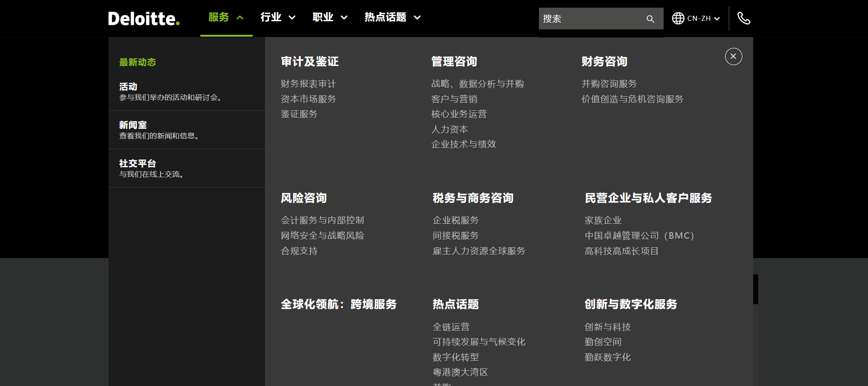Viewport: 868px width, 386px height.
Task: Close the services mega menu
Action: click(x=733, y=56)
